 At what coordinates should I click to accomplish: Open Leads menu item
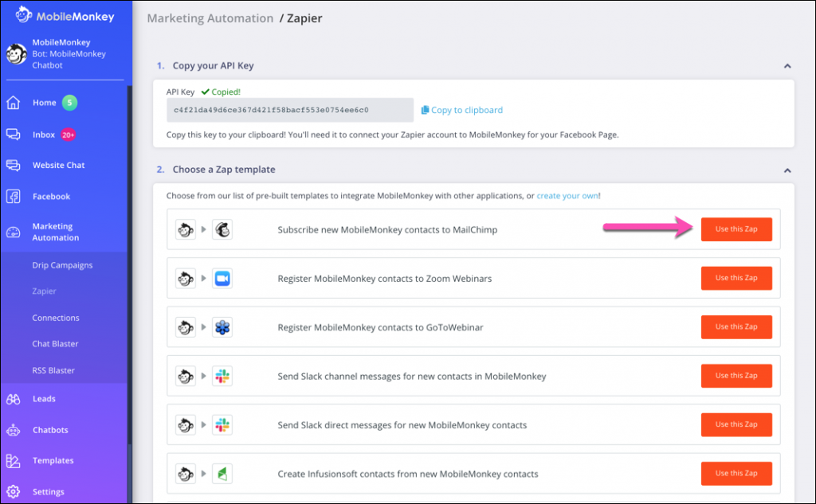[44, 399]
